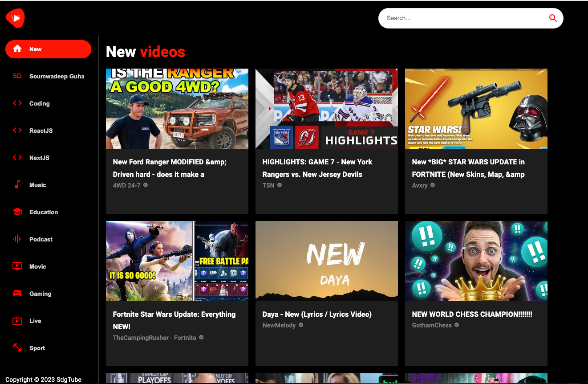The width and height of the screenshot is (588, 384).
Task: Visit the GothamChess channel
Action: coord(432,325)
